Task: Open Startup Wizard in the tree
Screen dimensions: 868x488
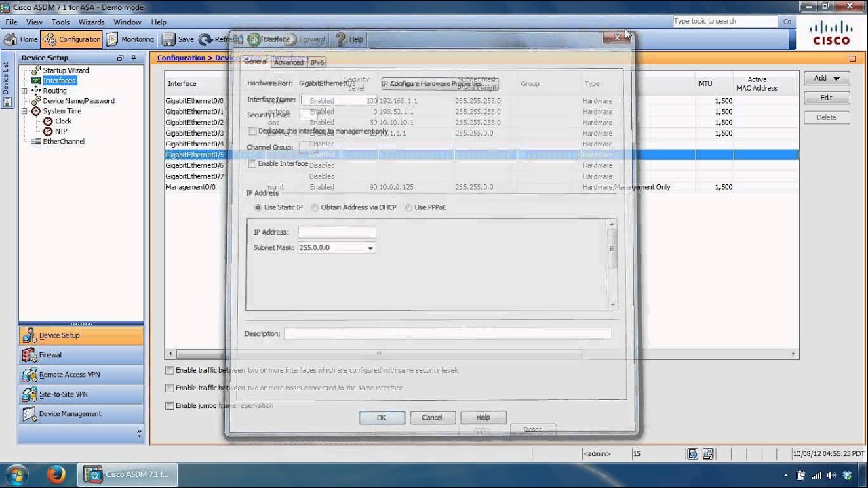Action: point(66,70)
